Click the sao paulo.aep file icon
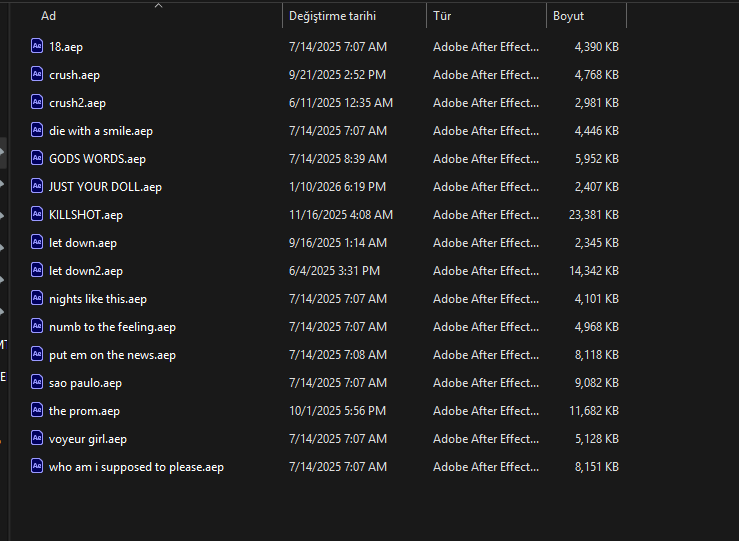Image resolution: width=739 pixels, height=541 pixels. (38, 382)
